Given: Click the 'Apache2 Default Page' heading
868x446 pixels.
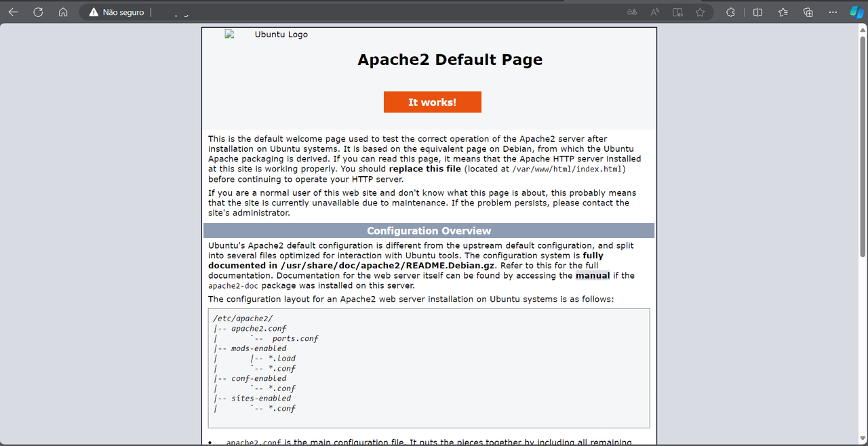Looking at the screenshot, I should [450, 60].
